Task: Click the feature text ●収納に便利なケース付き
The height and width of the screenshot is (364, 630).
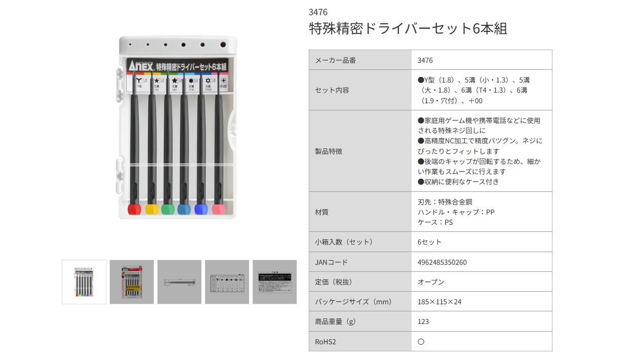Action: (x=458, y=181)
